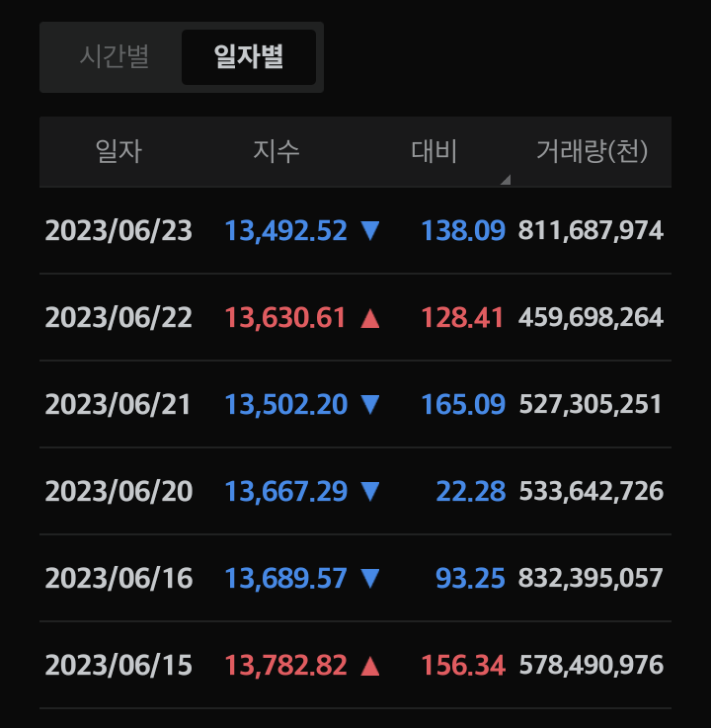
Task: Click index value 13,667.29
Action: 286,492
